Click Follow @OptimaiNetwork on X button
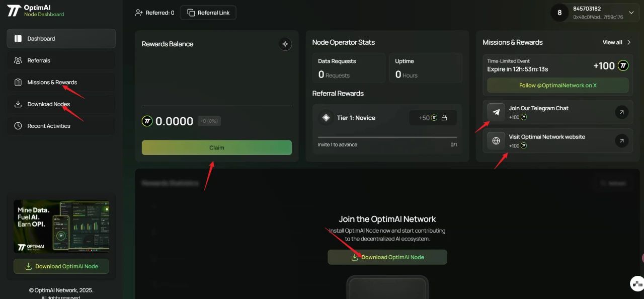 tap(557, 85)
